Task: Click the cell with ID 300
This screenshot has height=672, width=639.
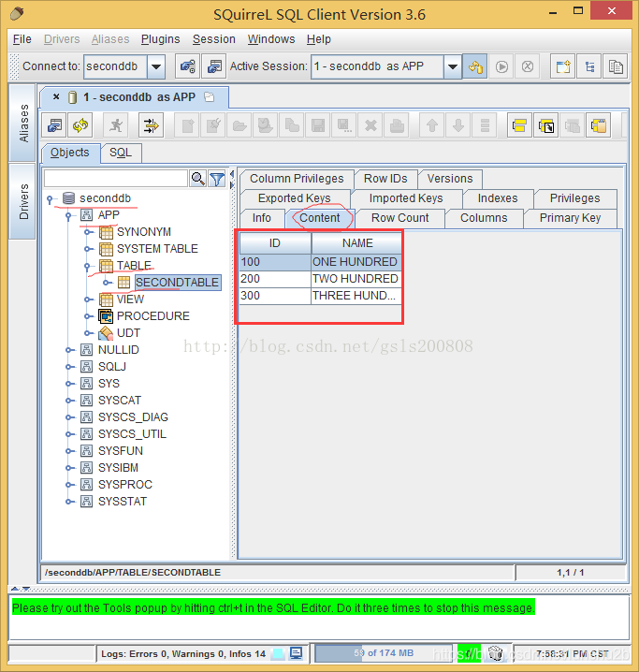Action: pyautogui.click(x=275, y=296)
